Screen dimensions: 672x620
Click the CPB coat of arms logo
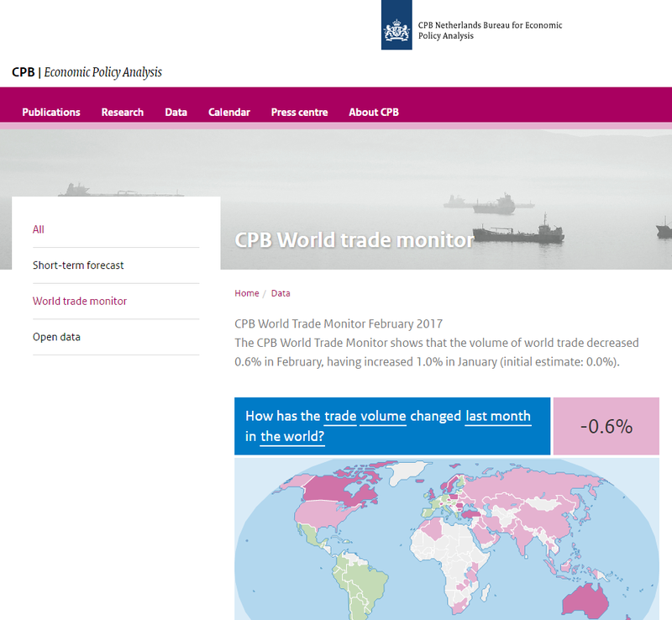[396, 25]
